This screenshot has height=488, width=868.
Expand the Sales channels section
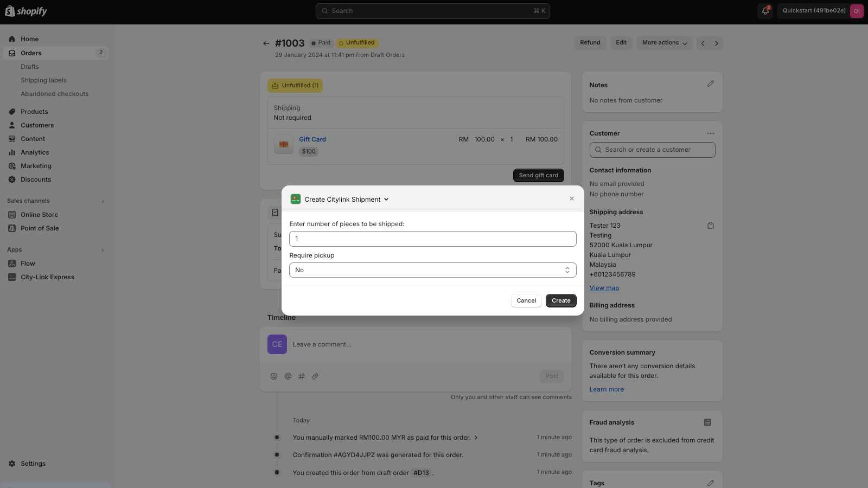[x=103, y=201]
